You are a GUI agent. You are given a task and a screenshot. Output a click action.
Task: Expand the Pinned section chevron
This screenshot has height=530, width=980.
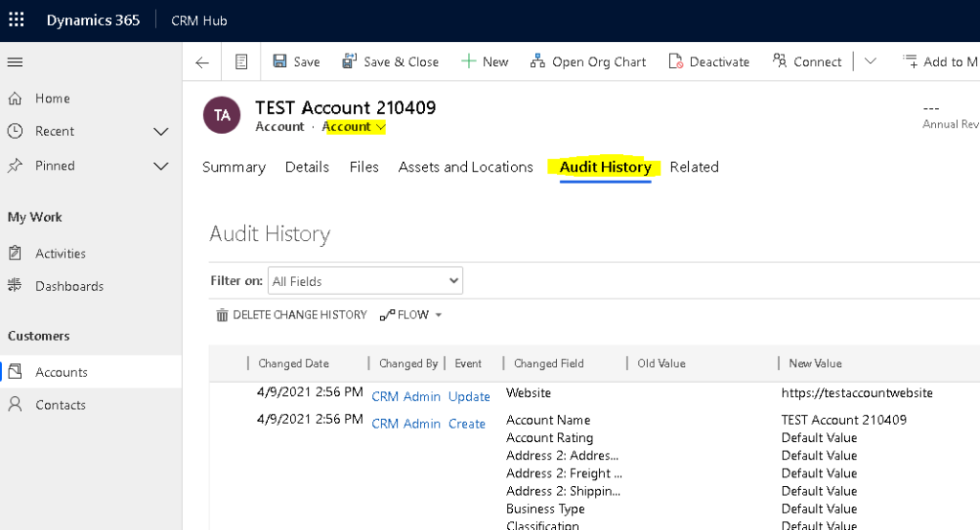pos(161,166)
